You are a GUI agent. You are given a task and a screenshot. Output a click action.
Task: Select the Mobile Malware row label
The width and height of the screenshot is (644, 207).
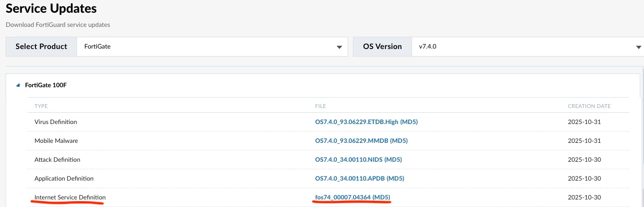(x=56, y=141)
